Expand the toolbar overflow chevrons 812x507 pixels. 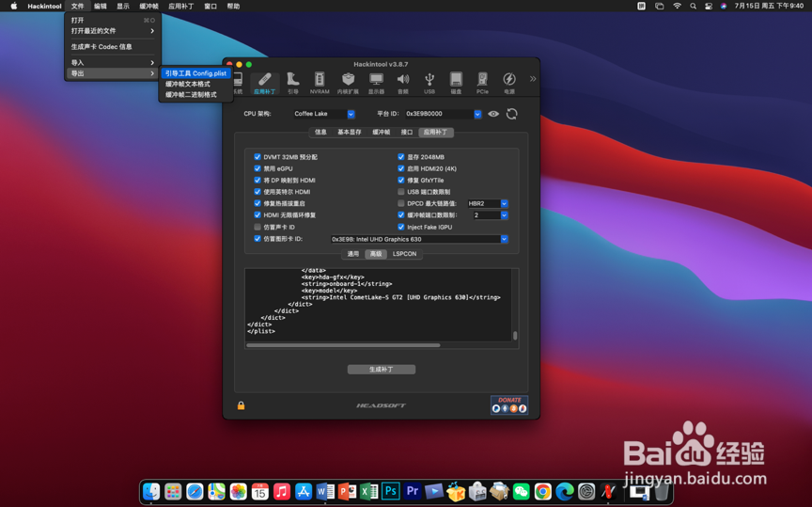[x=532, y=79]
